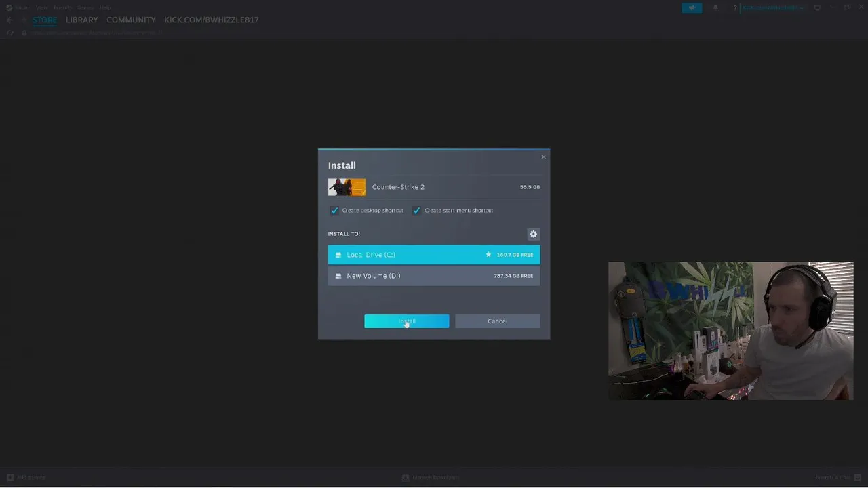This screenshot has width=868, height=488.
Task: Click the 787.34 GB FREE text
Action: click(513, 276)
